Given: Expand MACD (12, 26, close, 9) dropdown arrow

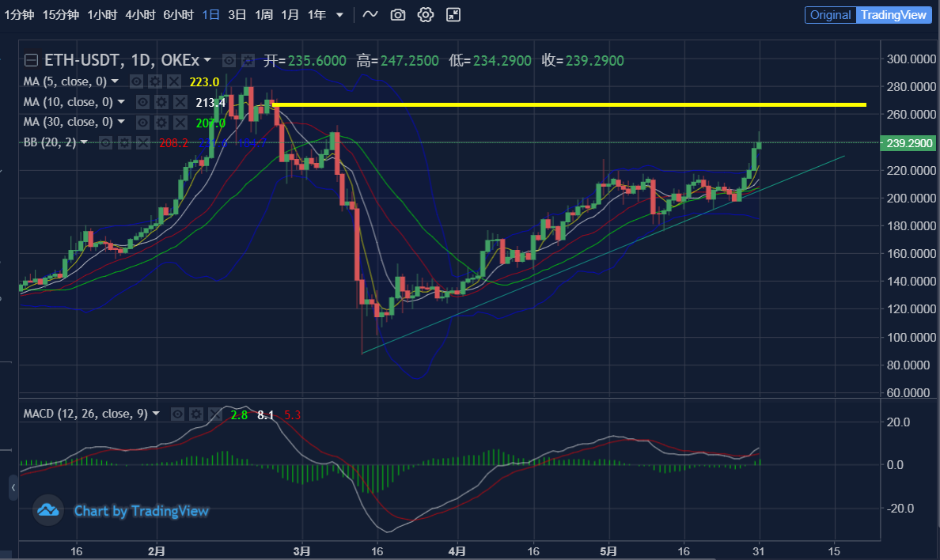Looking at the screenshot, I should (x=156, y=413).
